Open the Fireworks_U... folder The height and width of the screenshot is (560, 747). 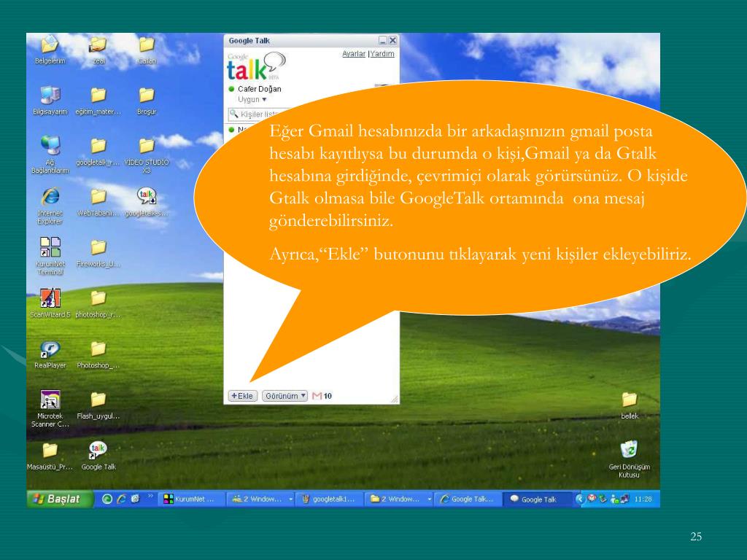98,253
